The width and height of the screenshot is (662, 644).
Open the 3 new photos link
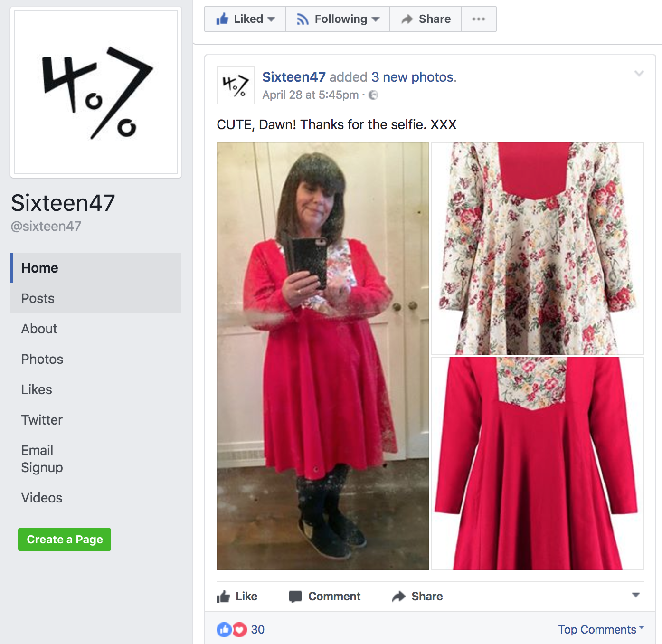pos(414,77)
